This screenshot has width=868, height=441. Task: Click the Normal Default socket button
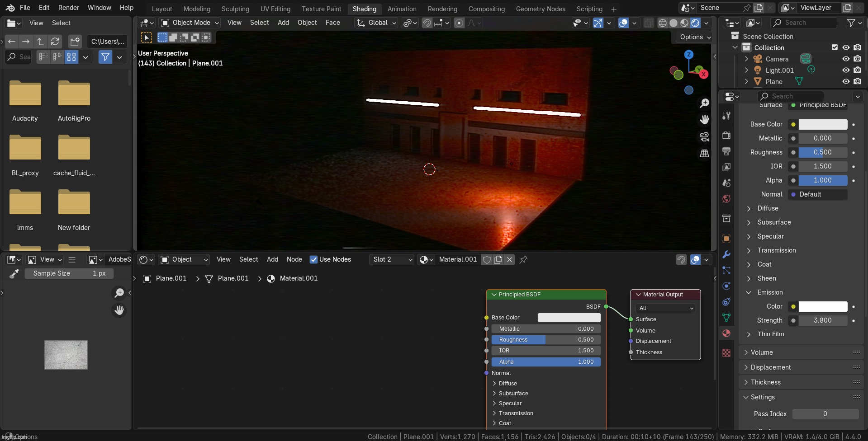pos(818,194)
